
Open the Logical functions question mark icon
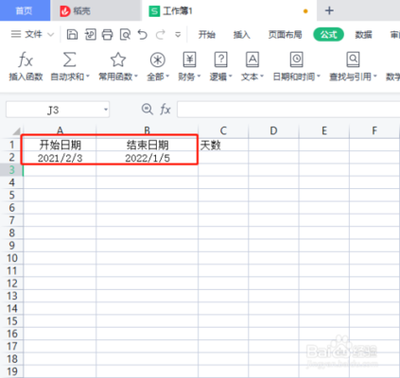(221, 60)
